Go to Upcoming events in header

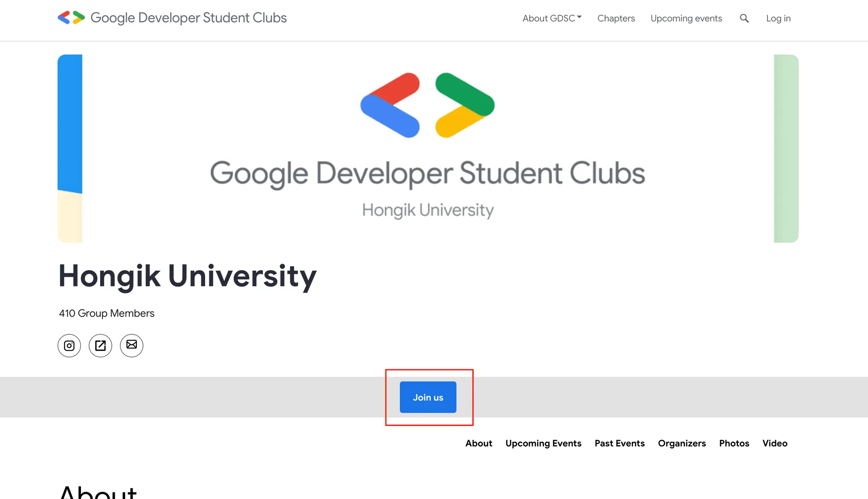(x=686, y=18)
